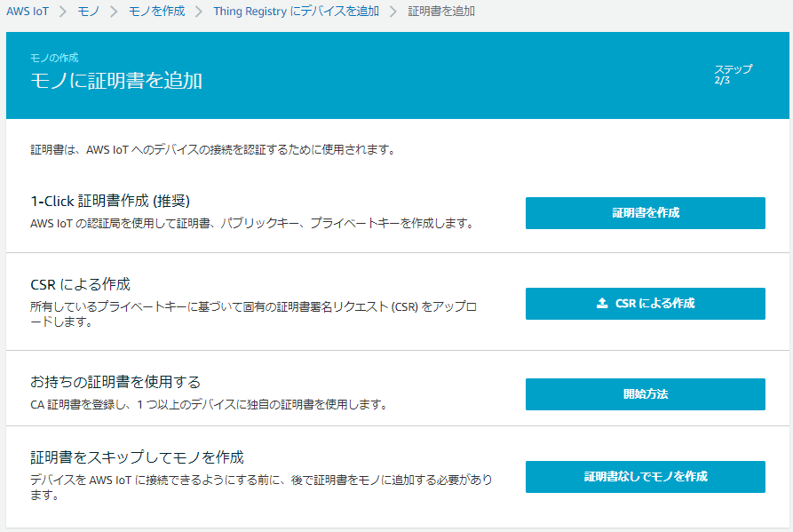Select the 証明書をスキップしてモノを作成 heading

pyautogui.click(x=137, y=457)
